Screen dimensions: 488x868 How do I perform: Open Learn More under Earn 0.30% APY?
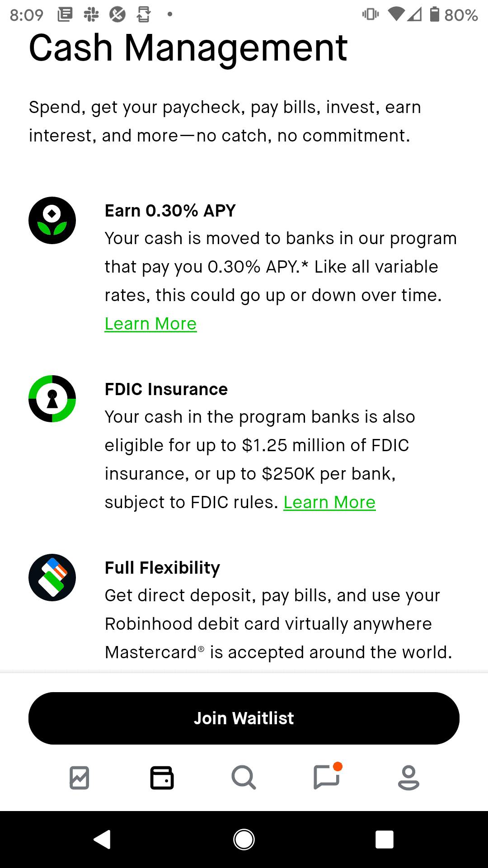pos(150,324)
